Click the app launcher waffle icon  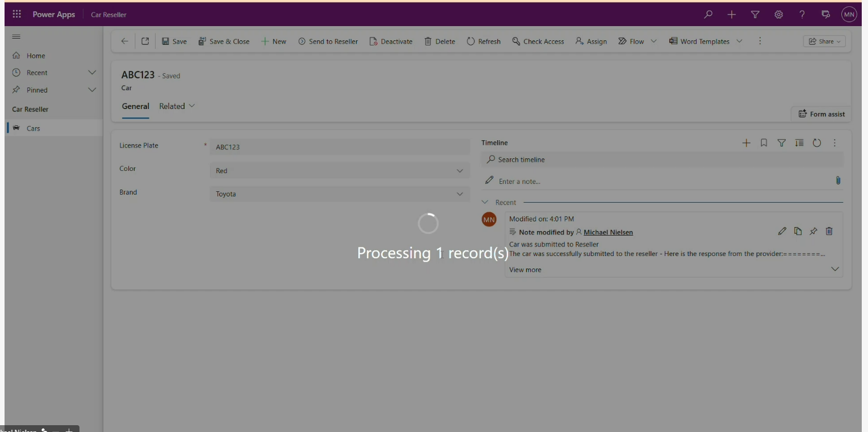click(x=16, y=14)
